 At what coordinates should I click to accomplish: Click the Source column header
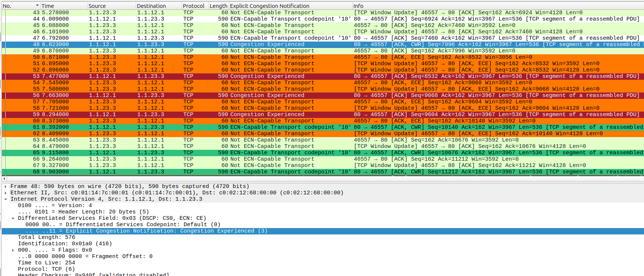(x=111, y=6)
